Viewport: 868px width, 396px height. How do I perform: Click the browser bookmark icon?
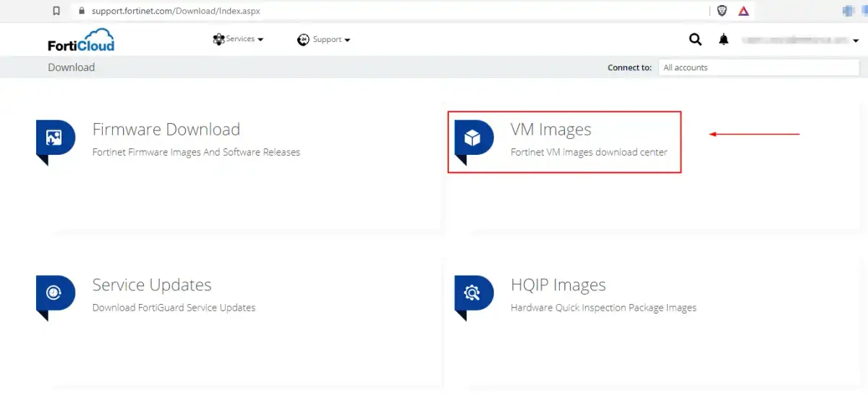tap(56, 11)
